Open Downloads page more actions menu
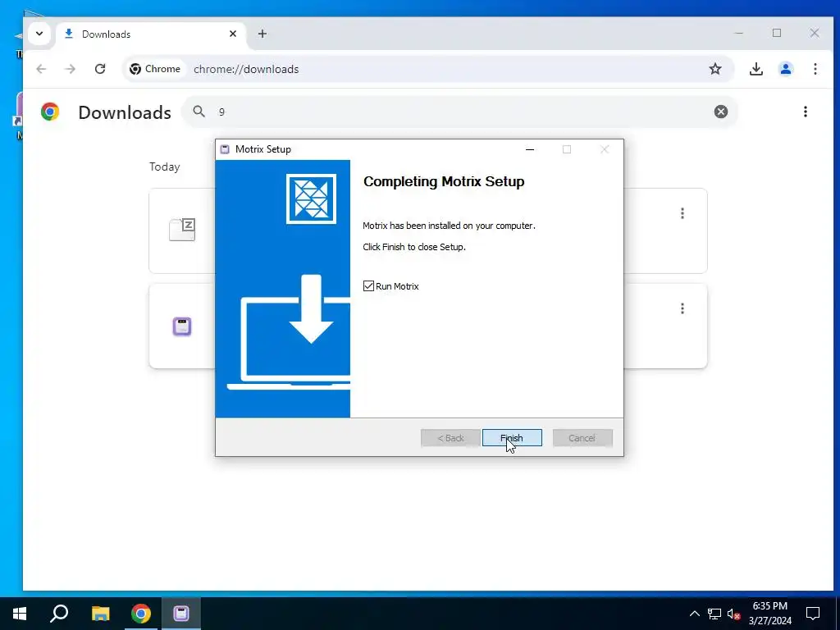This screenshot has height=630, width=840. pyautogui.click(x=806, y=112)
